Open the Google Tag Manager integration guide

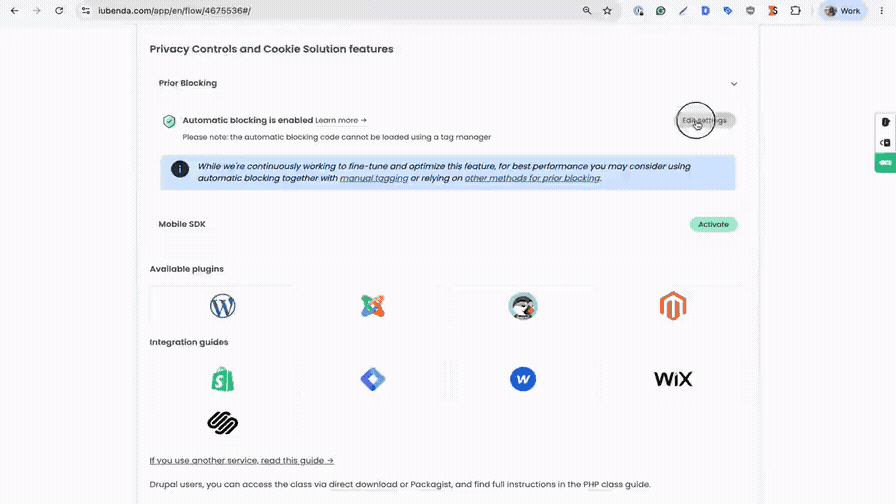pyautogui.click(x=373, y=379)
